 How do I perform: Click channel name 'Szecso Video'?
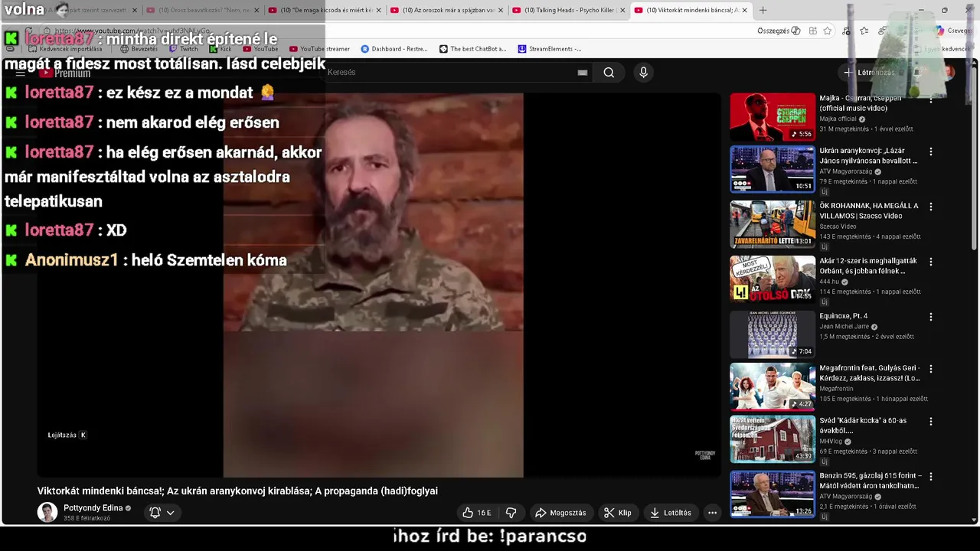click(838, 227)
